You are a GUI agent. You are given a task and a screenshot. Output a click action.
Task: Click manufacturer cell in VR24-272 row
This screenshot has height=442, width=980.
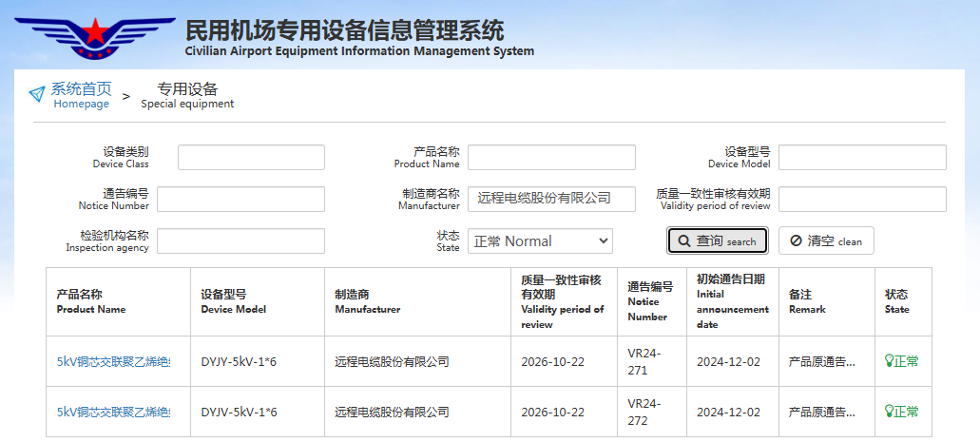[x=417, y=412]
